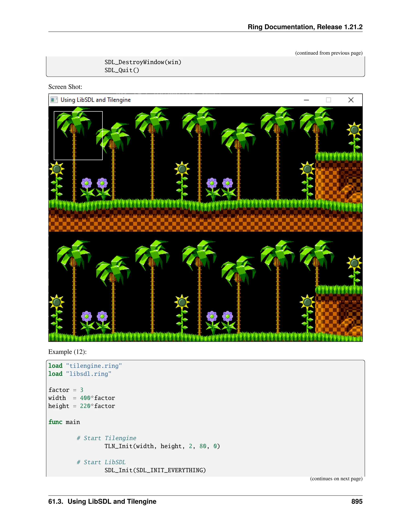Click the application icon in window title bar
Viewport: 411px width, 532px height.
pyautogui.click(x=54, y=100)
